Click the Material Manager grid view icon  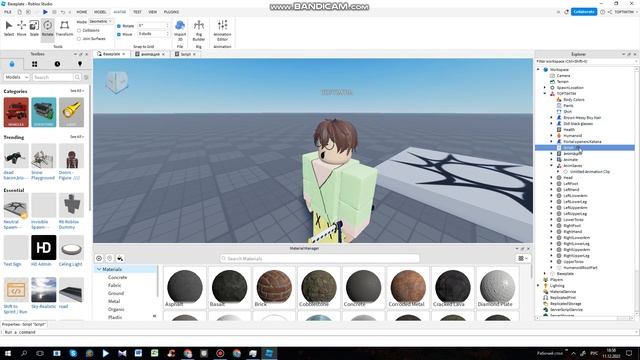[521, 258]
